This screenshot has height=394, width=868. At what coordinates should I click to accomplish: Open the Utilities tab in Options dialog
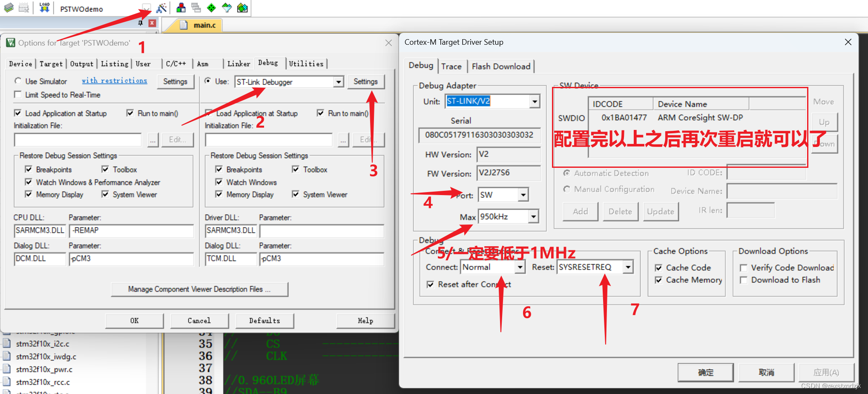306,63
